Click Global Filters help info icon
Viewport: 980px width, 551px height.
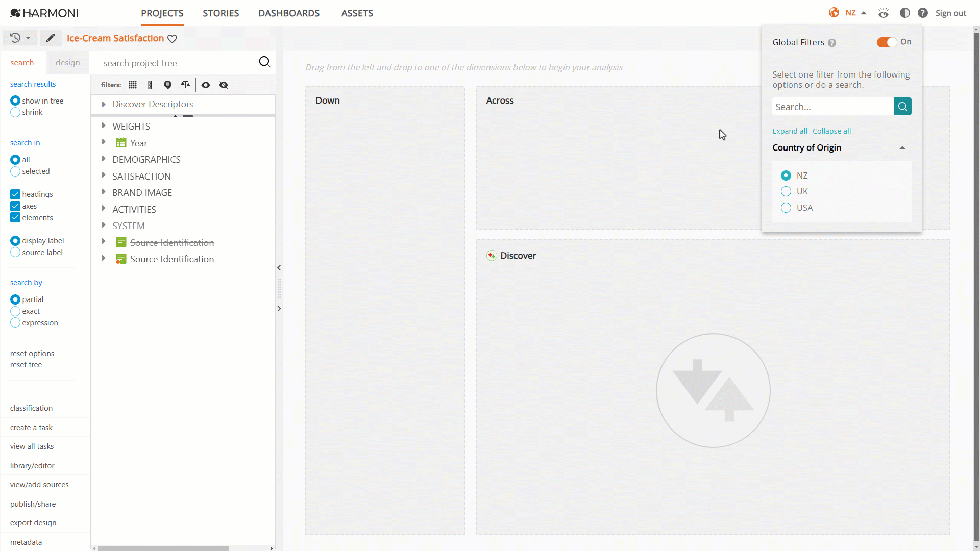pyautogui.click(x=832, y=43)
